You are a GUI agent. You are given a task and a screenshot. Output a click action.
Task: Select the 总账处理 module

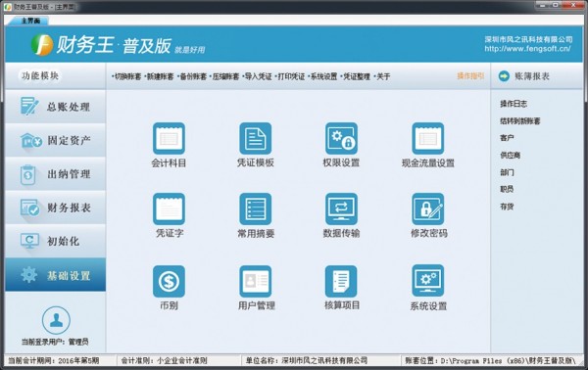point(56,107)
